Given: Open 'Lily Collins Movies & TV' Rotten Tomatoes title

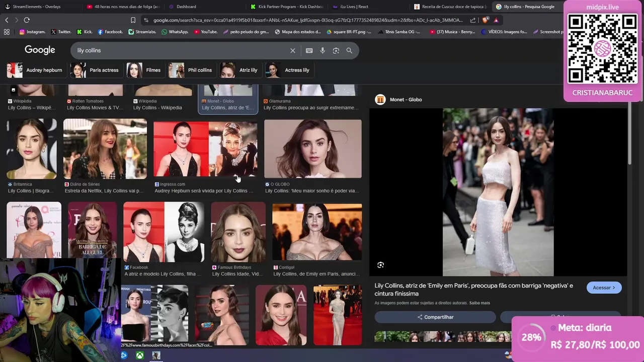Looking at the screenshot, I should 95,108.
